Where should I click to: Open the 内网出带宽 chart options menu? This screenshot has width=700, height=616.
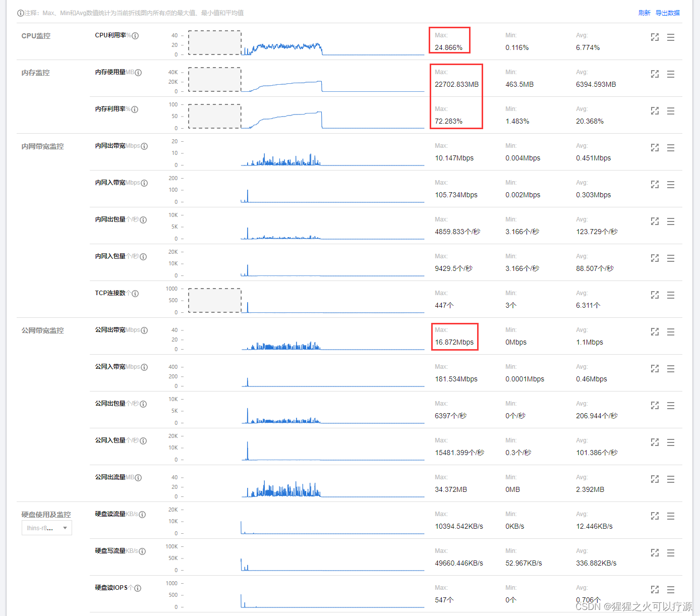[671, 148]
